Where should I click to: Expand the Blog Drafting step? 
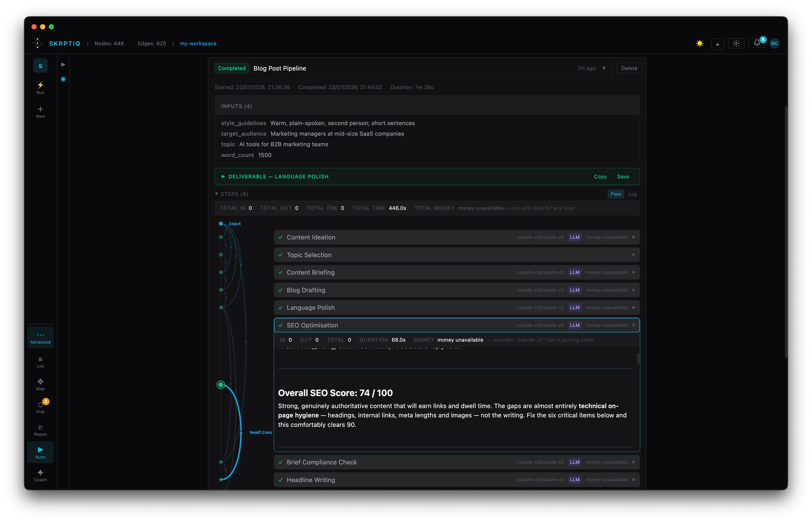tap(456, 290)
